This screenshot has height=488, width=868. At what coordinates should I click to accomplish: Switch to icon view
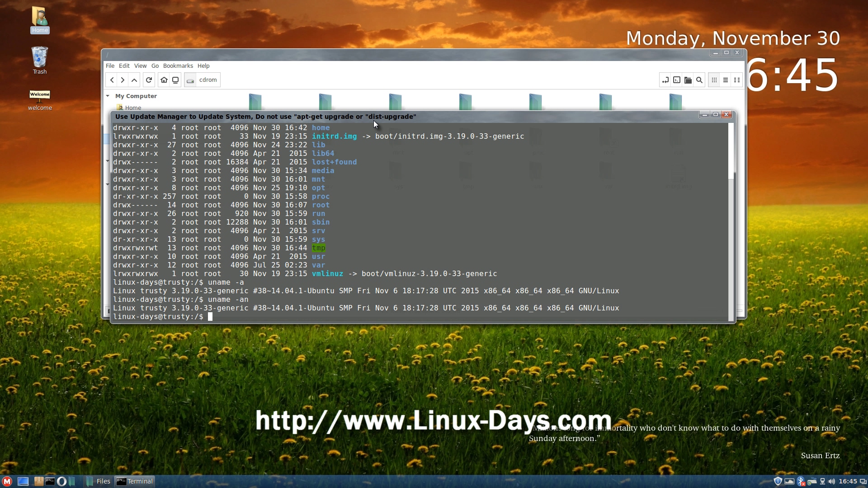point(714,80)
